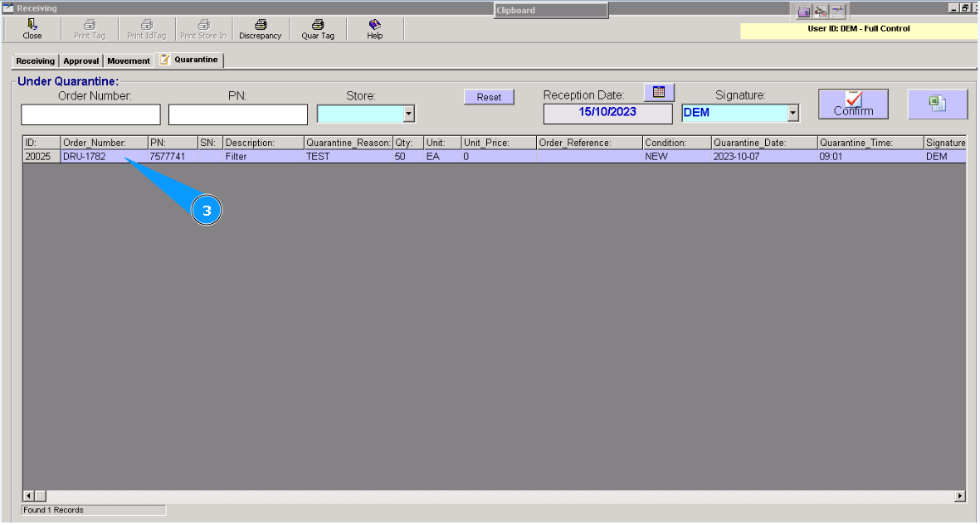
Task: Switch to the Movement tab
Action: pos(128,60)
